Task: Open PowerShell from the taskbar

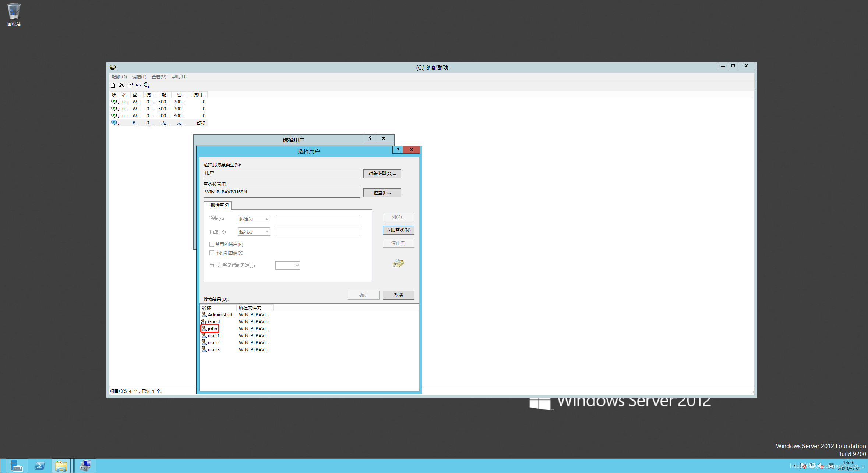Action: click(x=40, y=466)
